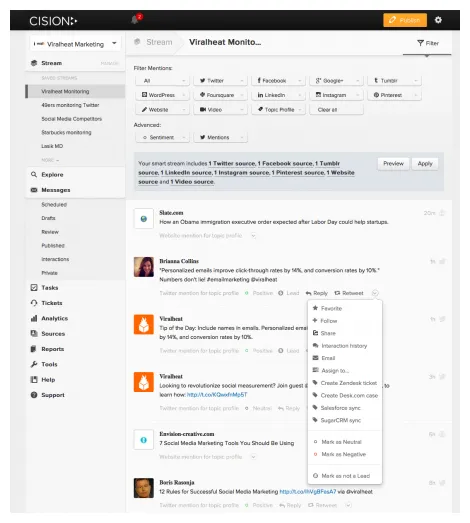The width and height of the screenshot is (470, 523).
Task: Open the Viralheat Marketing account dropdown
Action: [x=75, y=44]
